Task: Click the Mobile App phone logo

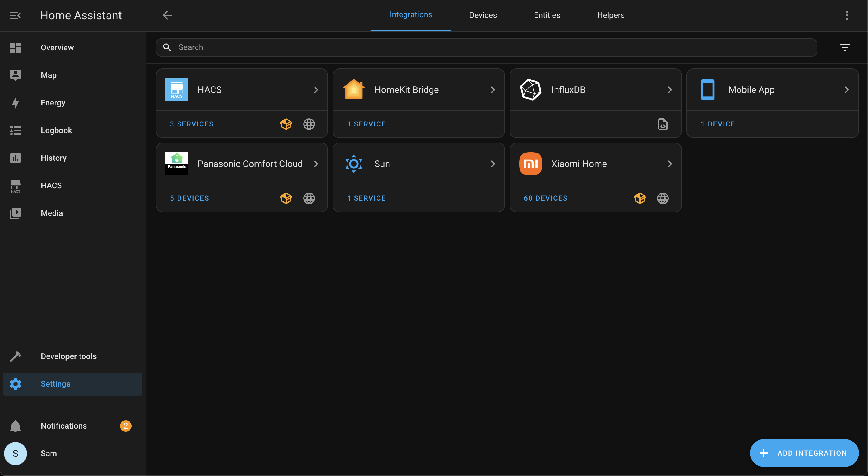Action: 708,90
